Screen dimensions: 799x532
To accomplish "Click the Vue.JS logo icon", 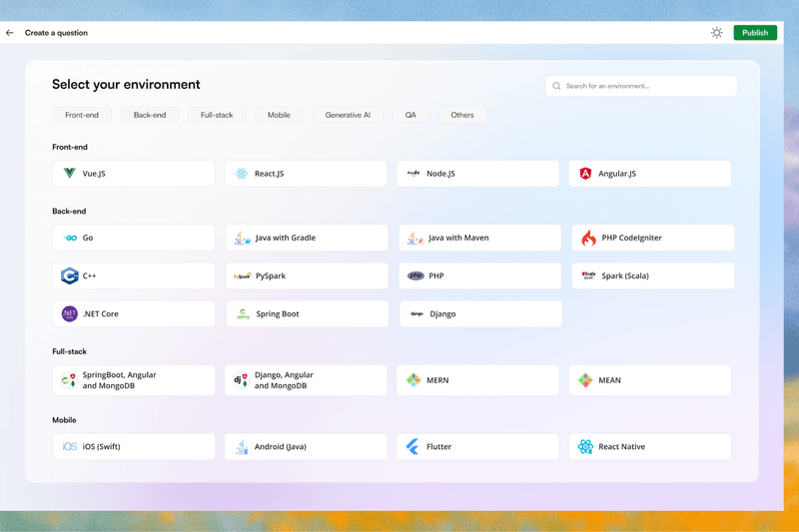I will click(x=69, y=173).
